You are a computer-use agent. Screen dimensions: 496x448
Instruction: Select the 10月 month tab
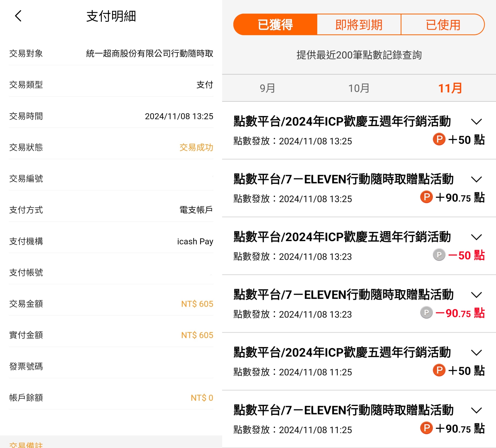coord(359,88)
